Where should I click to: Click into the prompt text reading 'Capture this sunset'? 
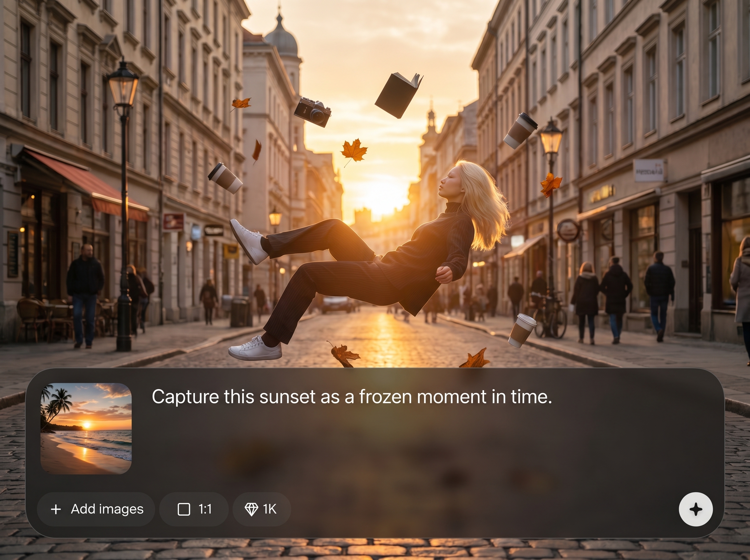coord(233,397)
